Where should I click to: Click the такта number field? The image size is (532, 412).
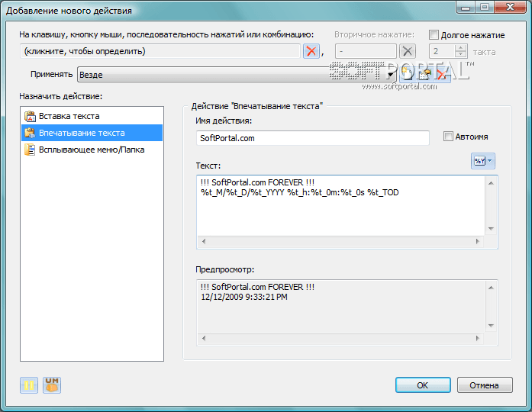(442, 52)
